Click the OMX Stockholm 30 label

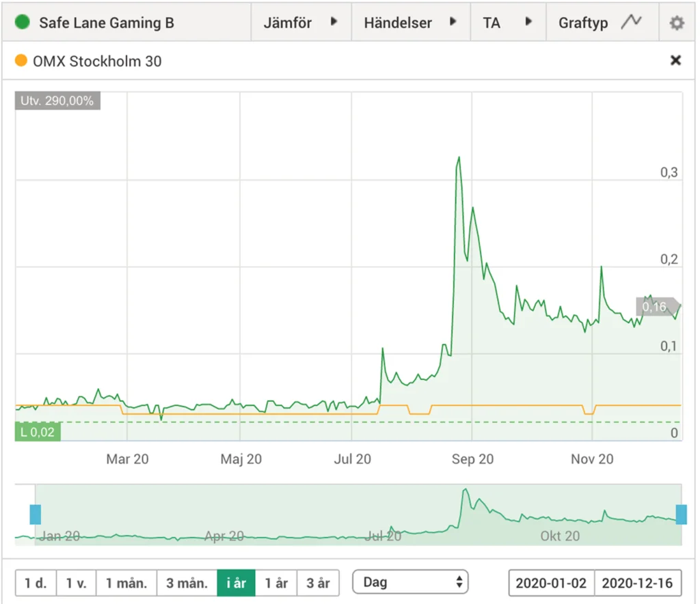tap(97, 61)
